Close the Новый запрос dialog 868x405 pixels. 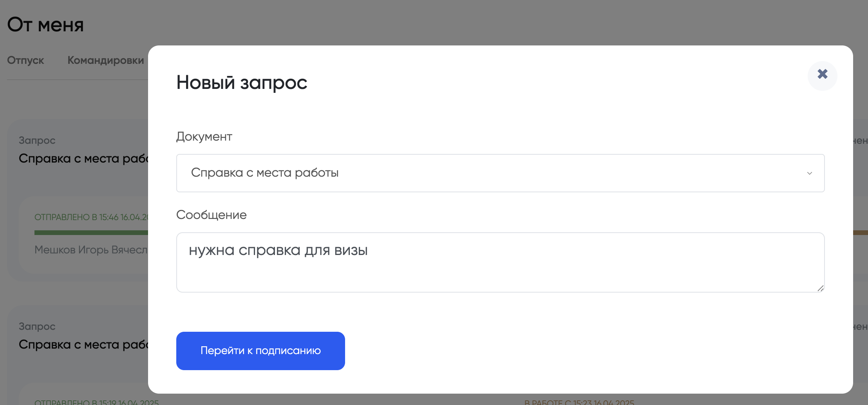(x=822, y=75)
